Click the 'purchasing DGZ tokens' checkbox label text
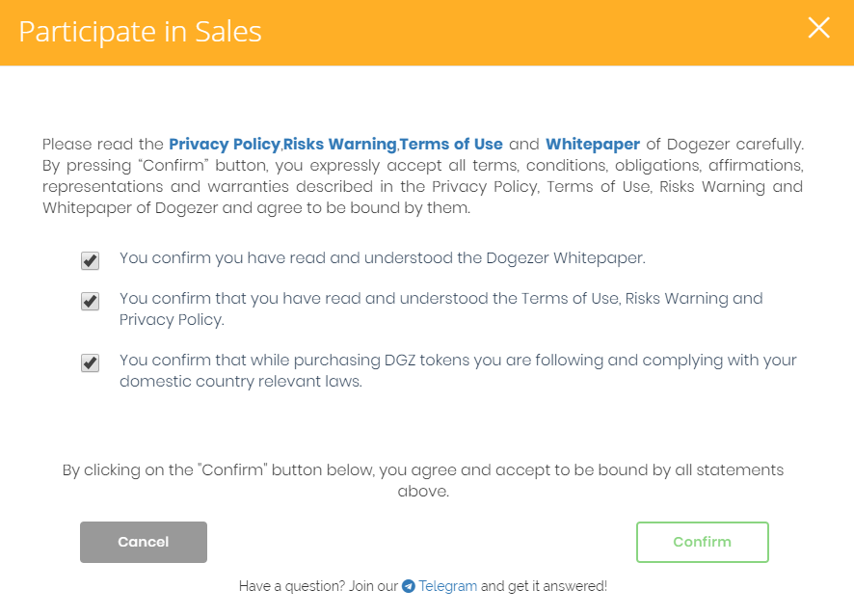854x616 pixels. [457, 361]
